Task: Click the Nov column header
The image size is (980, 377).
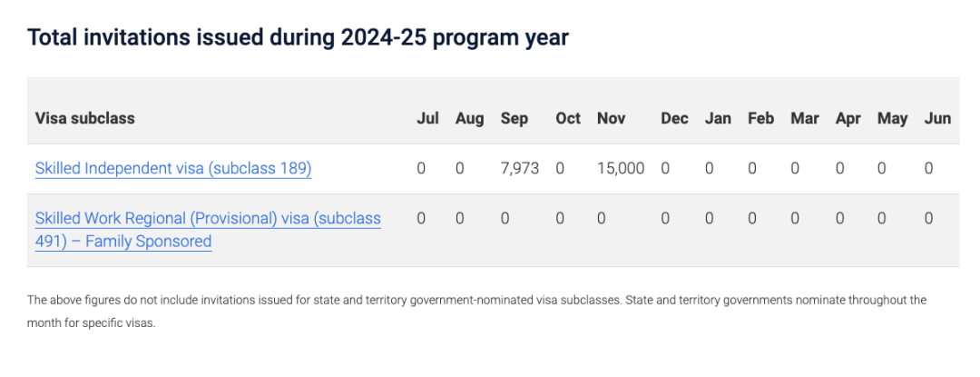Action: [x=612, y=119]
